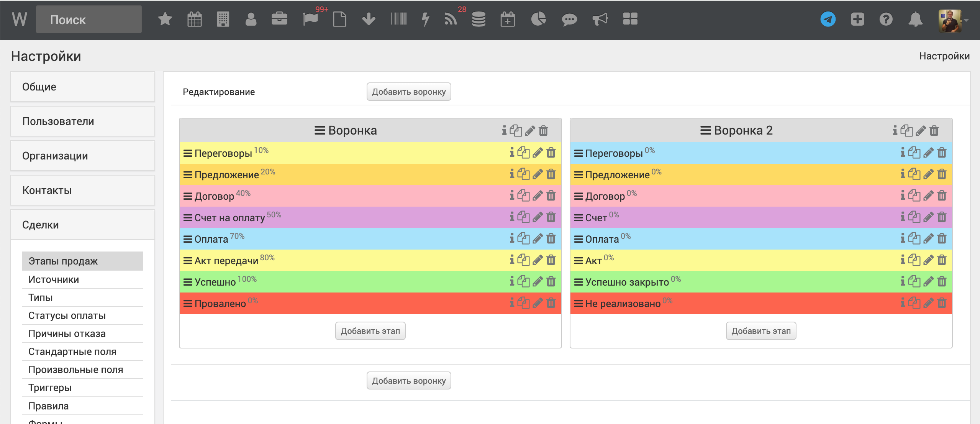Open the flag tasks icon with 99+ badge
The image size is (980, 424).
(310, 19)
